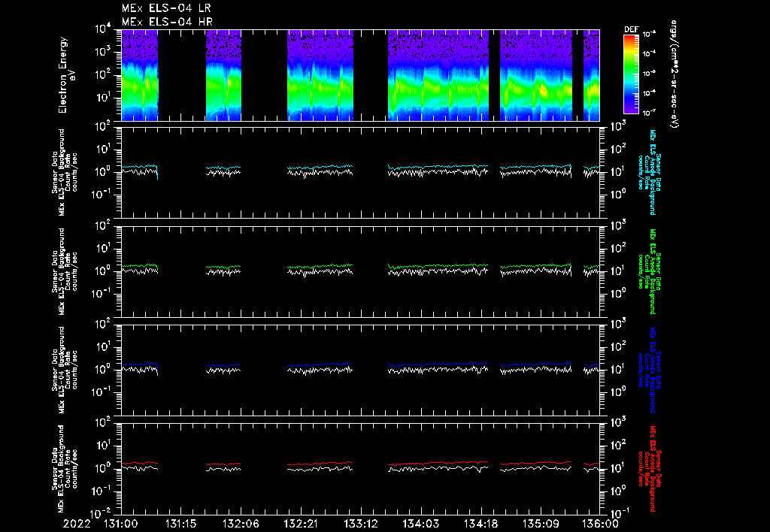Click the blue Anode Background right axis label
Image resolution: width=770 pixels, height=532 pixels.
click(650, 370)
